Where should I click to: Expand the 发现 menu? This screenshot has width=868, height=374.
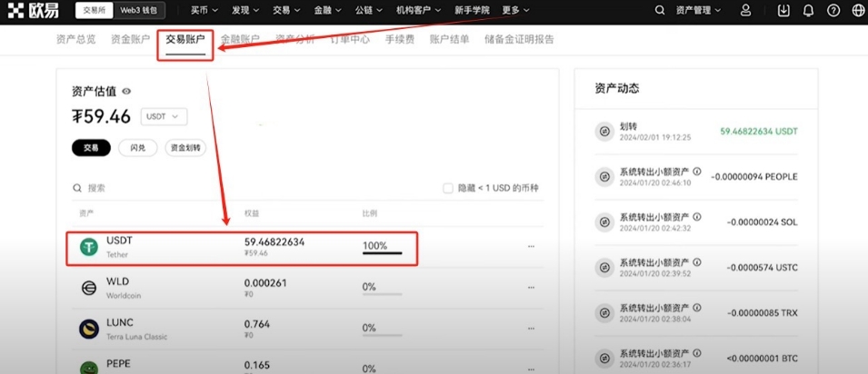[x=245, y=10]
